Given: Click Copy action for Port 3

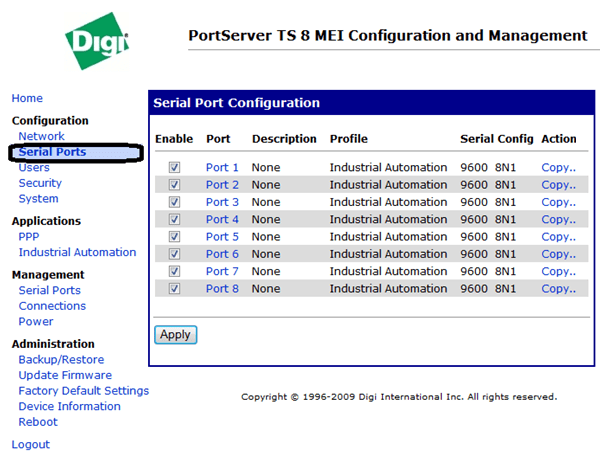Looking at the screenshot, I should [558, 202].
